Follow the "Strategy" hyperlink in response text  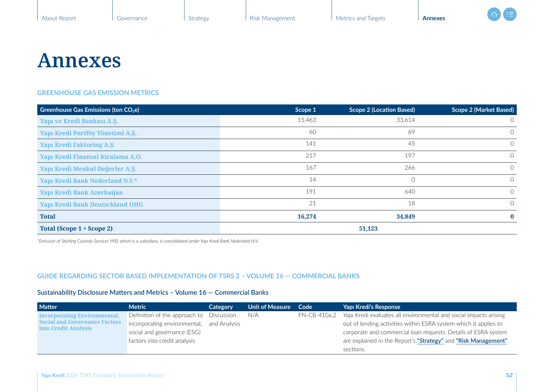tap(430, 341)
